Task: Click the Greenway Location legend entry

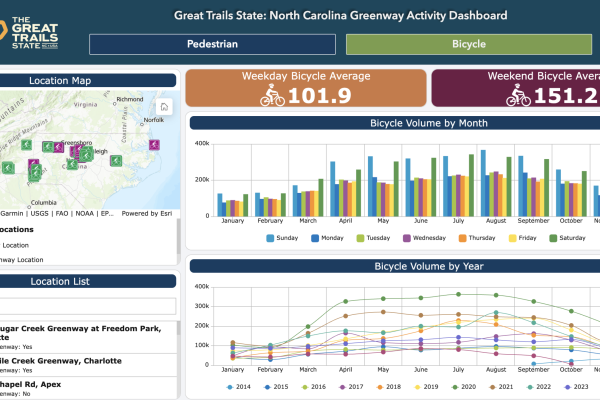Action: [22, 260]
